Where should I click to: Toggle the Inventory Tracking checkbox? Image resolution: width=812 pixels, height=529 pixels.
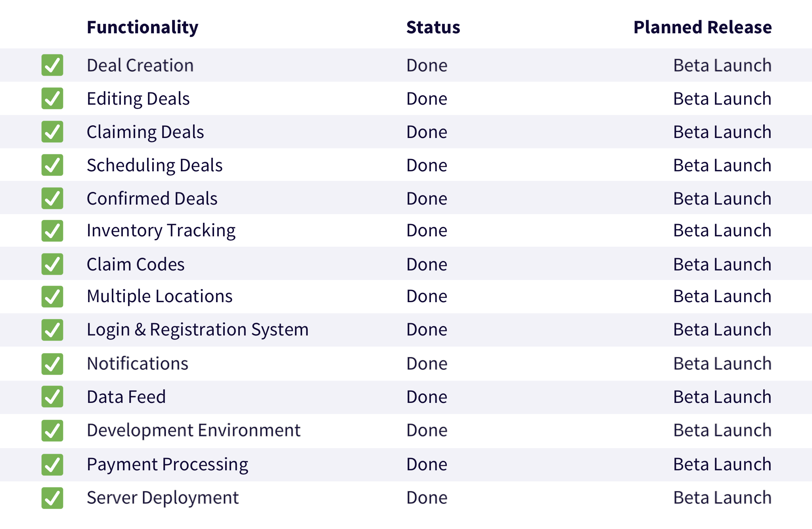tap(52, 231)
